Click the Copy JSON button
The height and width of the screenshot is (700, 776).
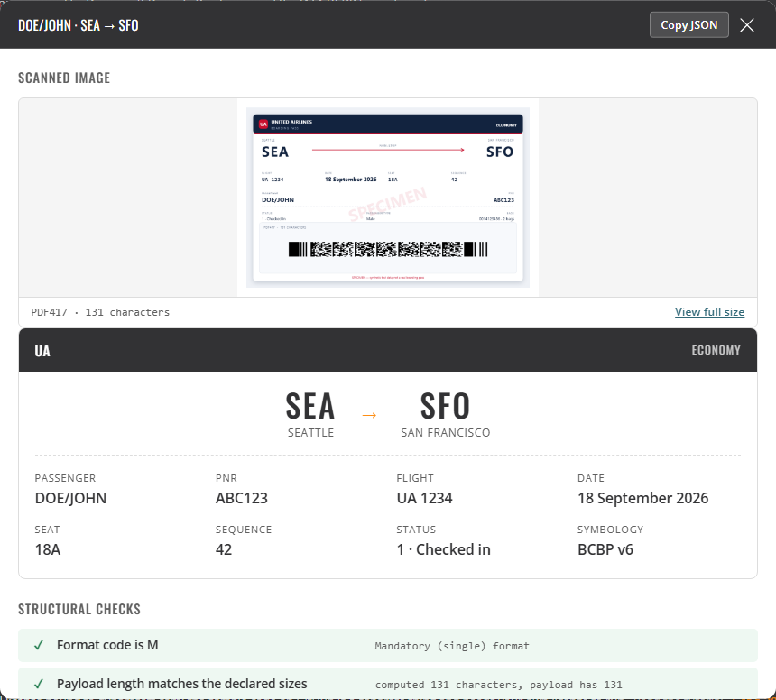click(688, 24)
